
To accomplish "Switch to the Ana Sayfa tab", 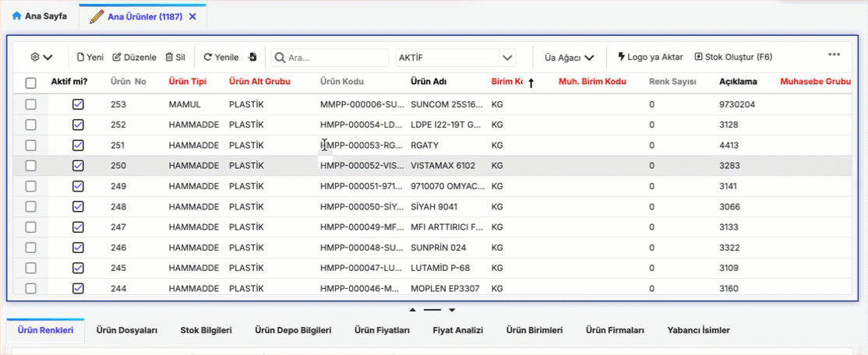I will (x=40, y=16).
